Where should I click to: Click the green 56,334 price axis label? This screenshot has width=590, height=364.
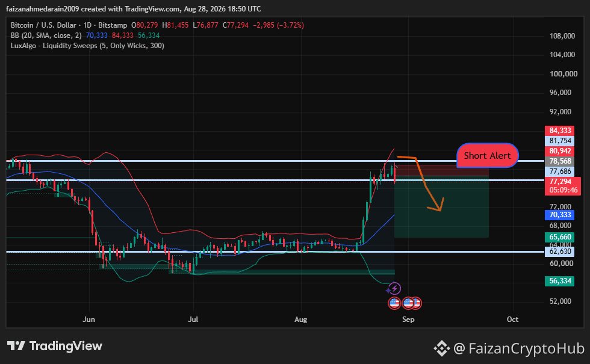click(559, 281)
